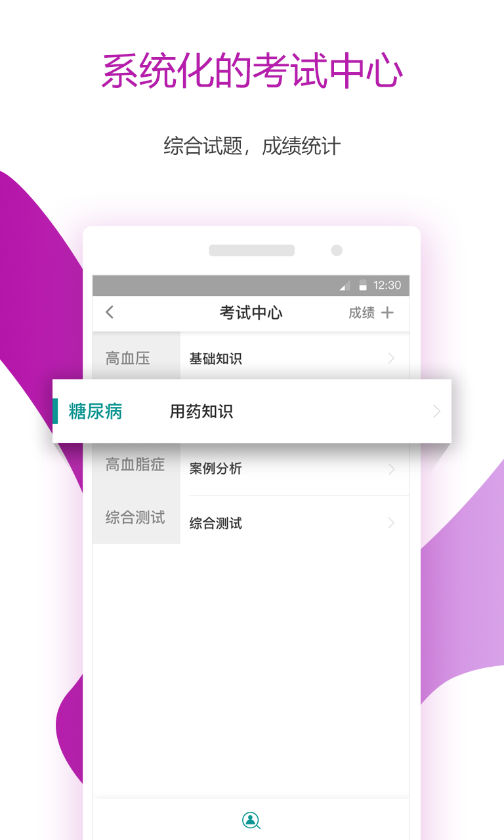Open 综合测试 row chevron
Image resolution: width=504 pixels, height=840 pixels.
coord(391,523)
